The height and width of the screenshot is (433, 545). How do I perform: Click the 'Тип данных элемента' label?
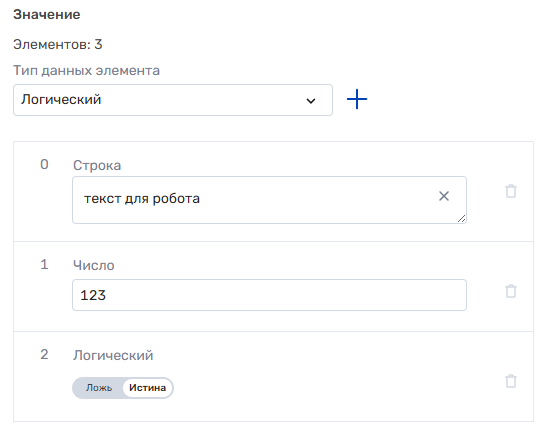tap(87, 71)
